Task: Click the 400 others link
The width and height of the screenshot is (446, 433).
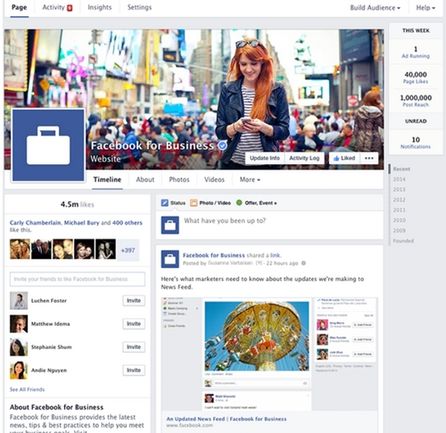Action: (127, 223)
